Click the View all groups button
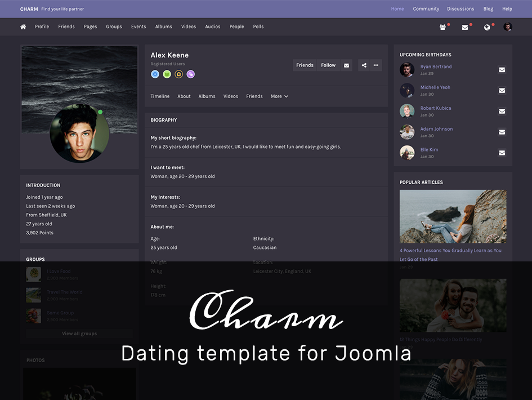532x400 pixels. coord(79,334)
